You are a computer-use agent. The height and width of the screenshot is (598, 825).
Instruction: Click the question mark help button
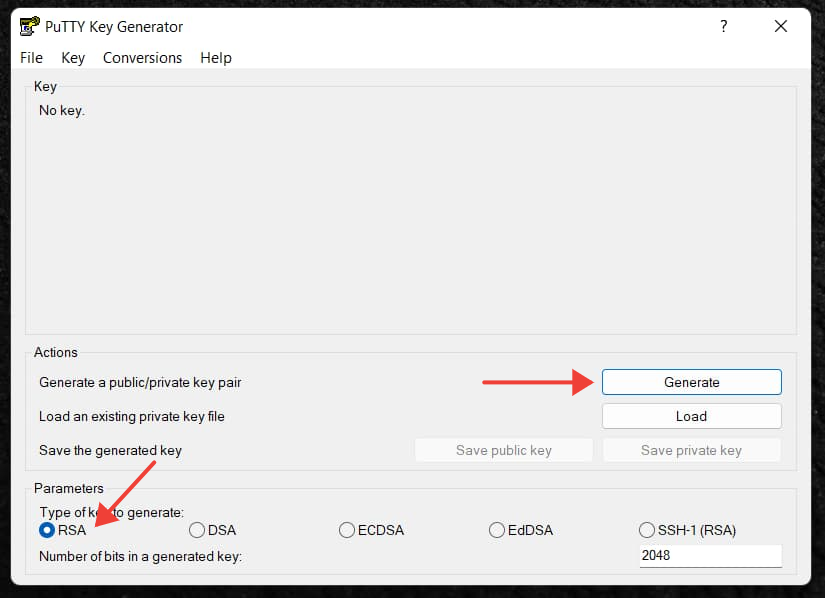724,27
